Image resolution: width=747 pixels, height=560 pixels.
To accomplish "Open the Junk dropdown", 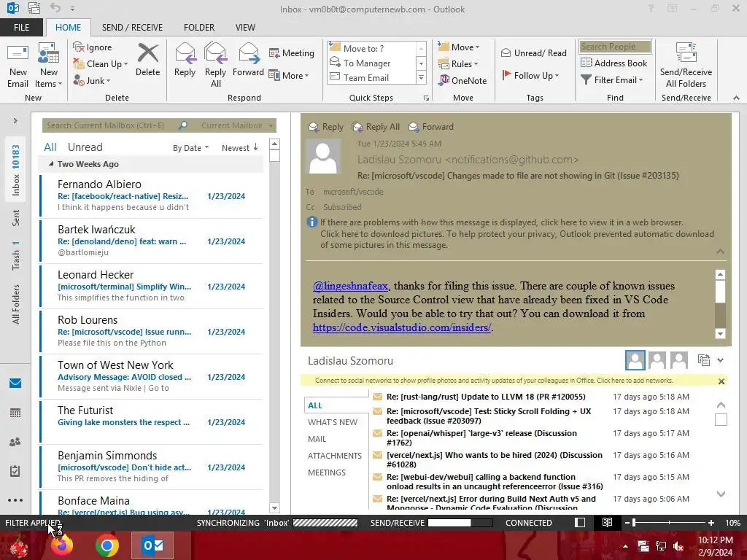I will point(91,80).
